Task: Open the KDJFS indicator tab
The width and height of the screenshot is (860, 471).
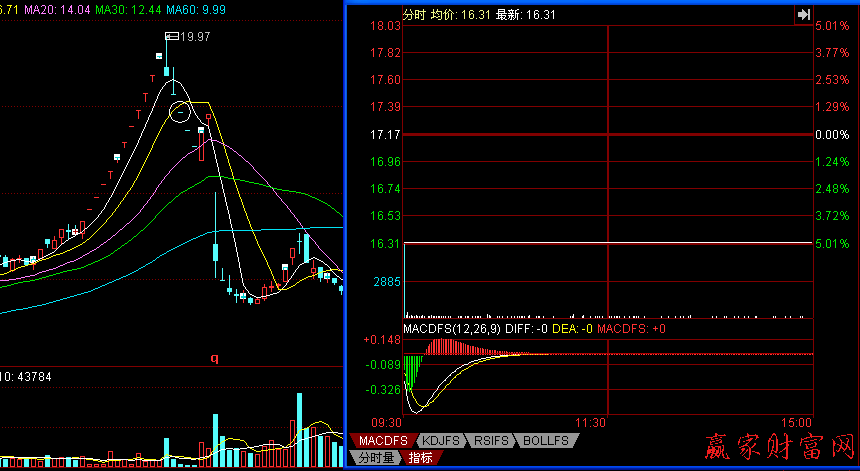Action: click(440, 441)
